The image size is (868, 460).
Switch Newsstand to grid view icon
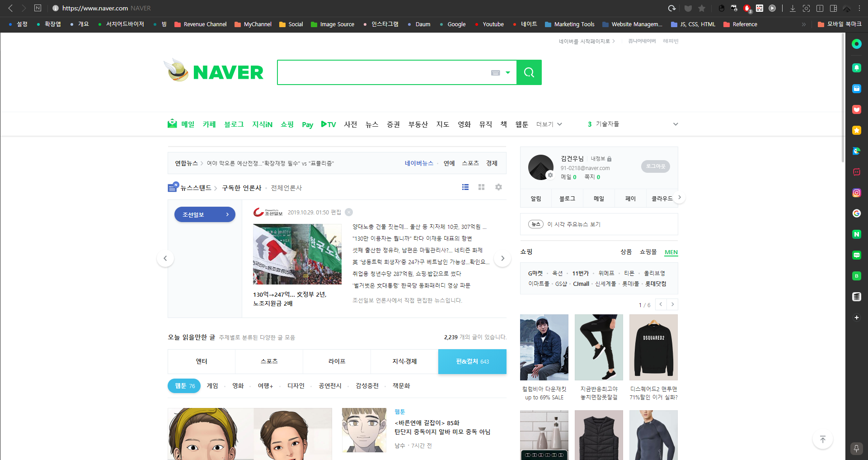tap(481, 187)
